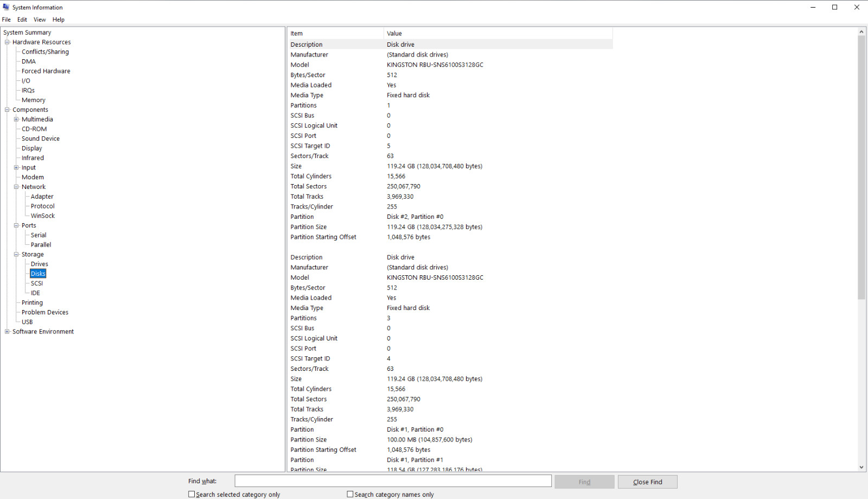Select Adapter under Network
868x499 pixels.
(42, 197)
